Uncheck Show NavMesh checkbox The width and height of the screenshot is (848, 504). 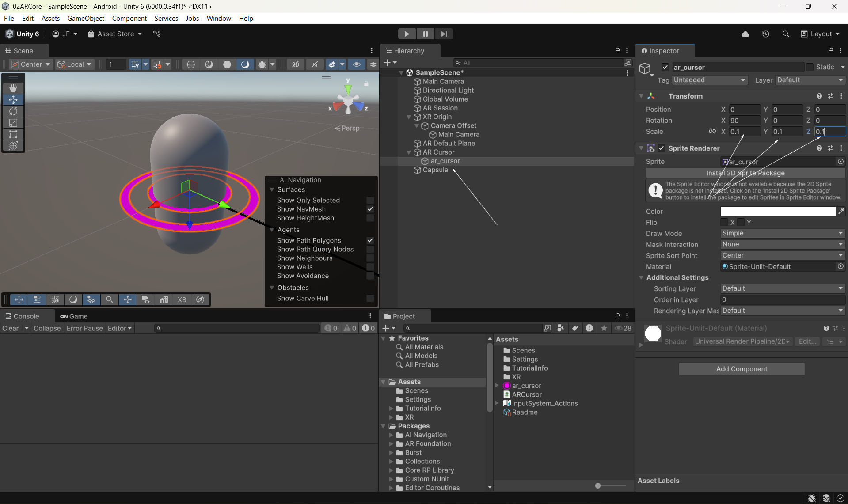point(370,209)
